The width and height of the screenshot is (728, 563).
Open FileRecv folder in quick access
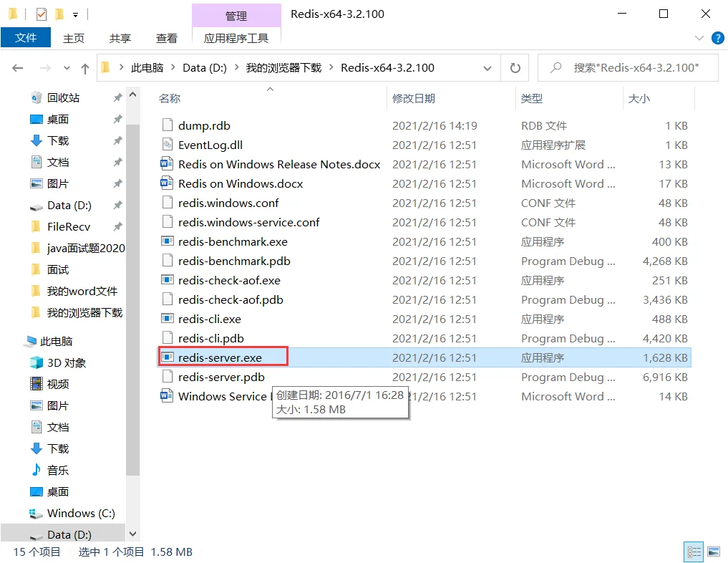pos(69,226)
